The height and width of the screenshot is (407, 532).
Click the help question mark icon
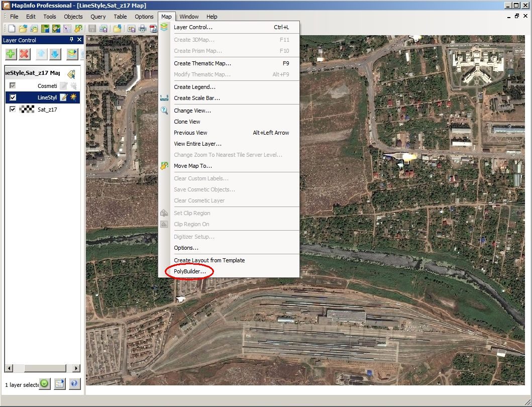tap(74, 384)
